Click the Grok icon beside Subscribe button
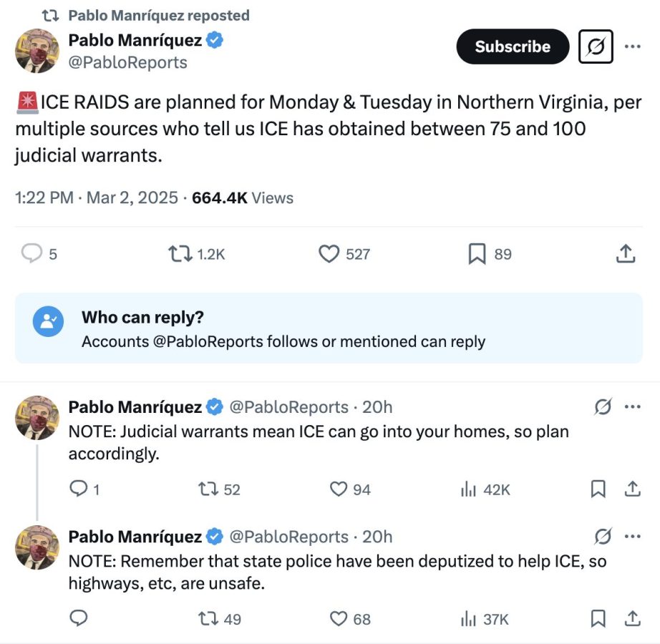The height and width of the screenshot is (644, 660). point(595,47)
